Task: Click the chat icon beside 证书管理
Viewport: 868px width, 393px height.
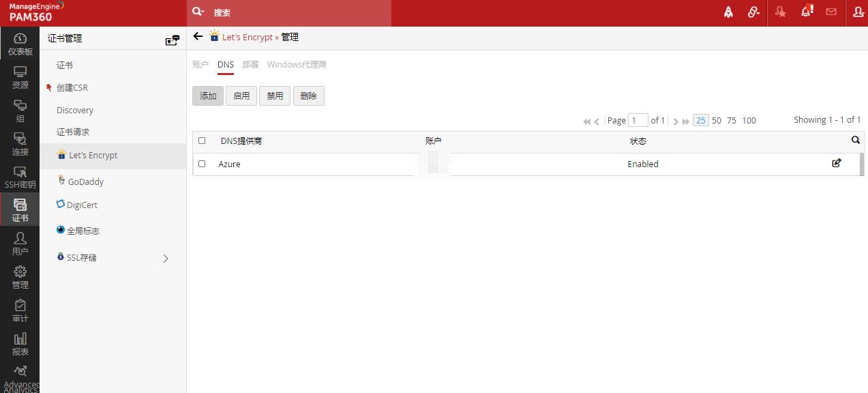Action: click(173, 40)
